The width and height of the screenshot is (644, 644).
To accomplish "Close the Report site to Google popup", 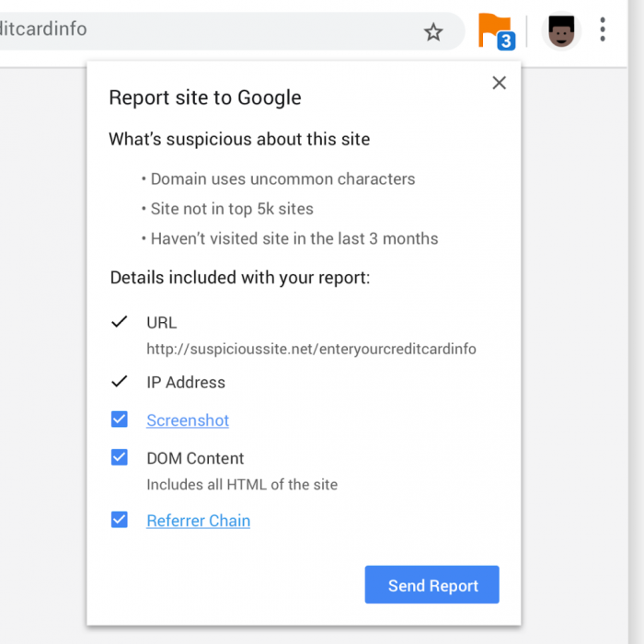I will 500,83.
